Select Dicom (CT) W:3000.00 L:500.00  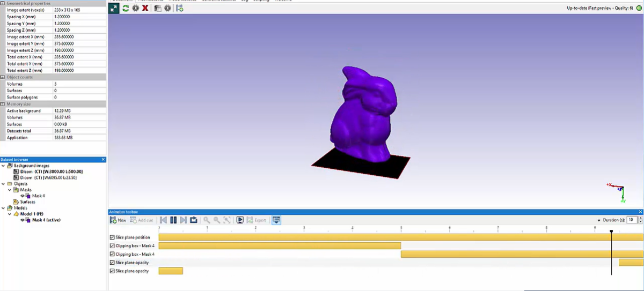click(51, 171)
